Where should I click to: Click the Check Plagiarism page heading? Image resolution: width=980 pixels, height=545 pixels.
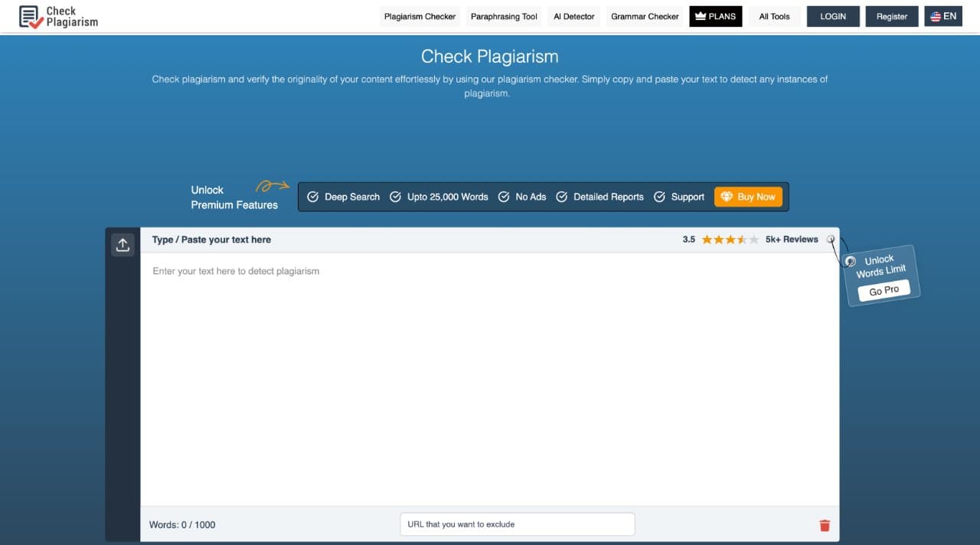pos(489,57)
